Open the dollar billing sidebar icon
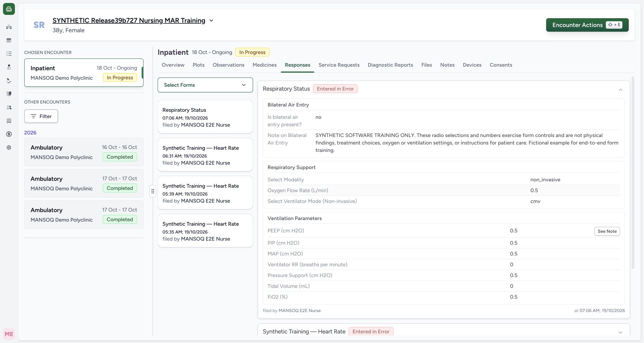This screenshot has width=644, height=343. [9, 134]
